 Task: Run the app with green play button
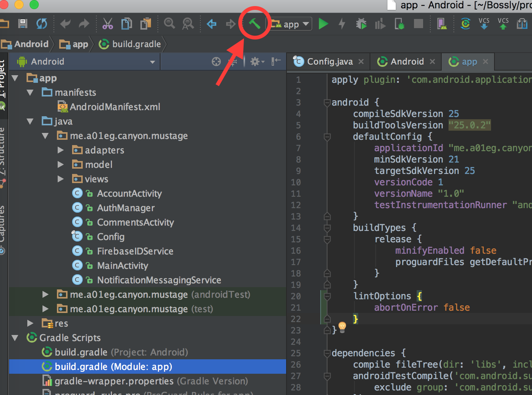click(x=323, y=24)
